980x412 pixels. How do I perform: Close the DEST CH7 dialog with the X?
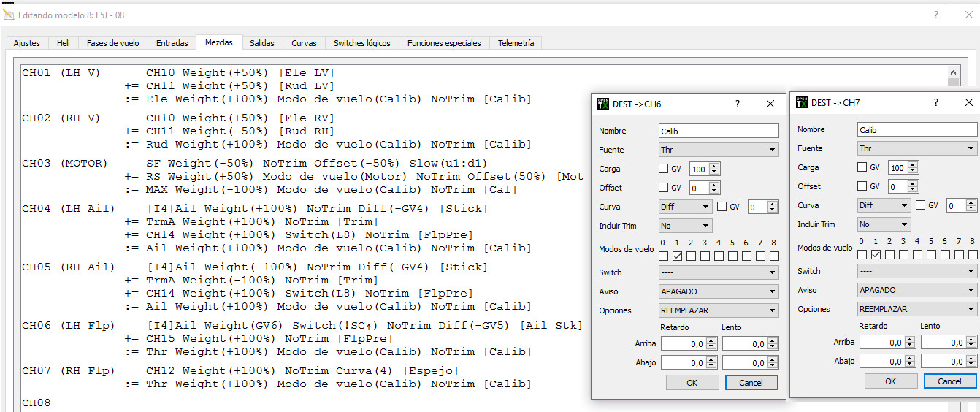click(969, 102)
